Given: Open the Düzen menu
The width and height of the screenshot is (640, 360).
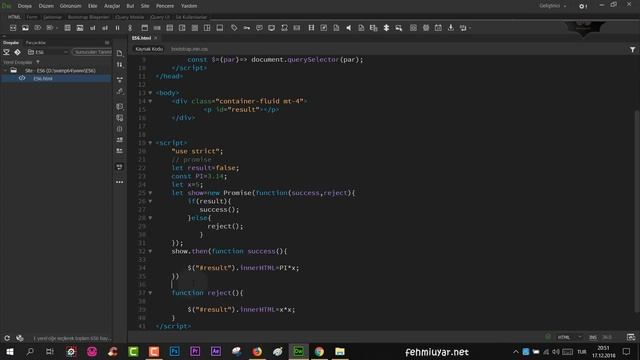Looking at the screenshot, I should coord(46,6).
